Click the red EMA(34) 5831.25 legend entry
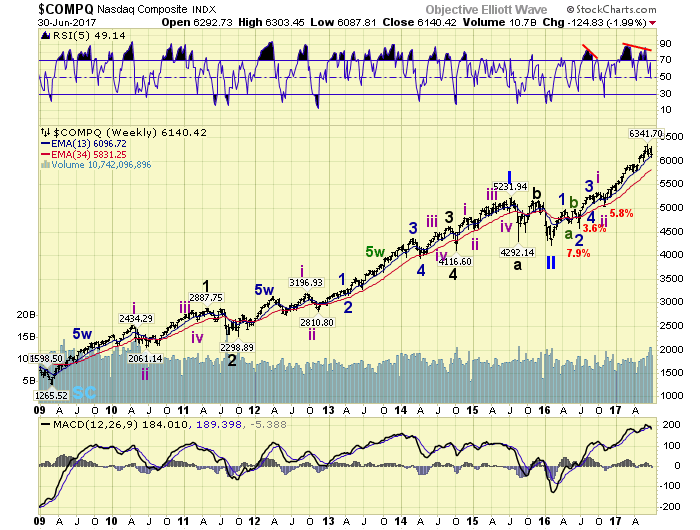 pos(83,154)
